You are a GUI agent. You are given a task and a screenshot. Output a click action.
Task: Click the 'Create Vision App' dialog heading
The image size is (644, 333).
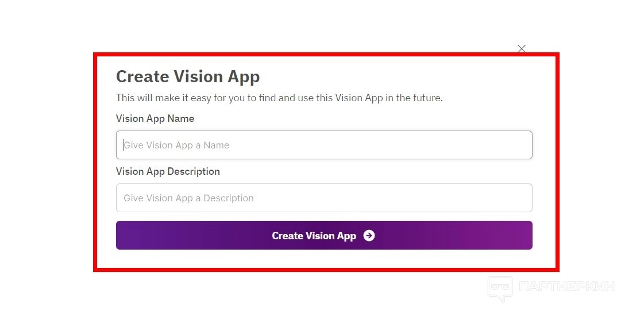[x=188, y=76]
